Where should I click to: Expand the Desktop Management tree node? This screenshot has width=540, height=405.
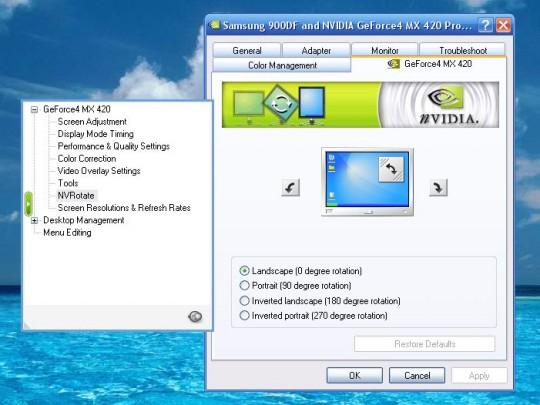tap(34, 220)
